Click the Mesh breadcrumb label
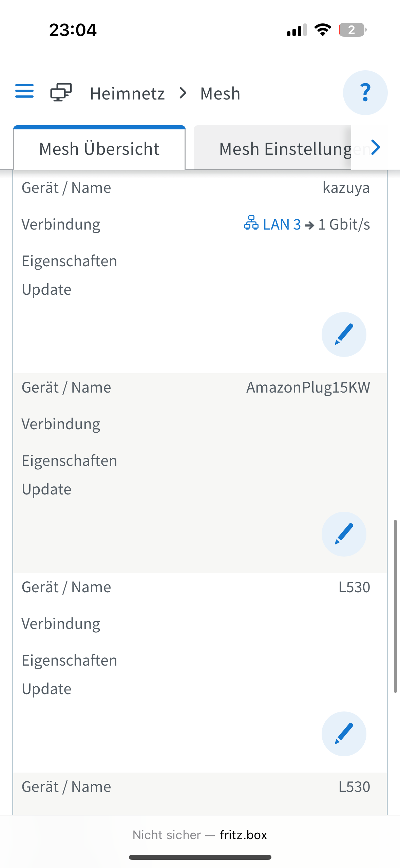This screenshot has width=400, height=868. [x=220, y=94]
